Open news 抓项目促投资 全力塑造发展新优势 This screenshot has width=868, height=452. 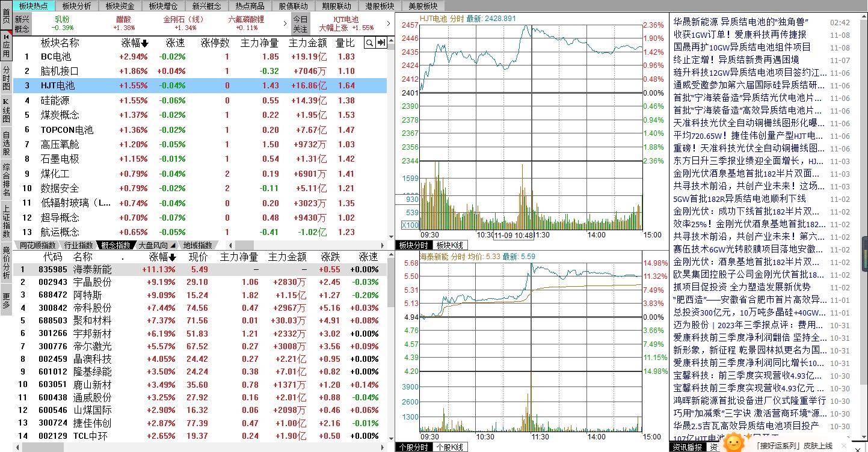tap(742, 287)
